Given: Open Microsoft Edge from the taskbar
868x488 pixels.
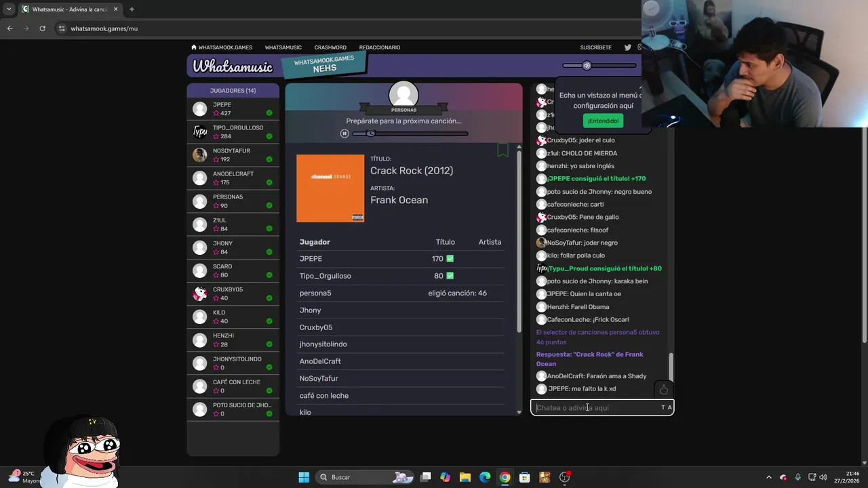Looking at the screenshot, I should coord(485,477).
